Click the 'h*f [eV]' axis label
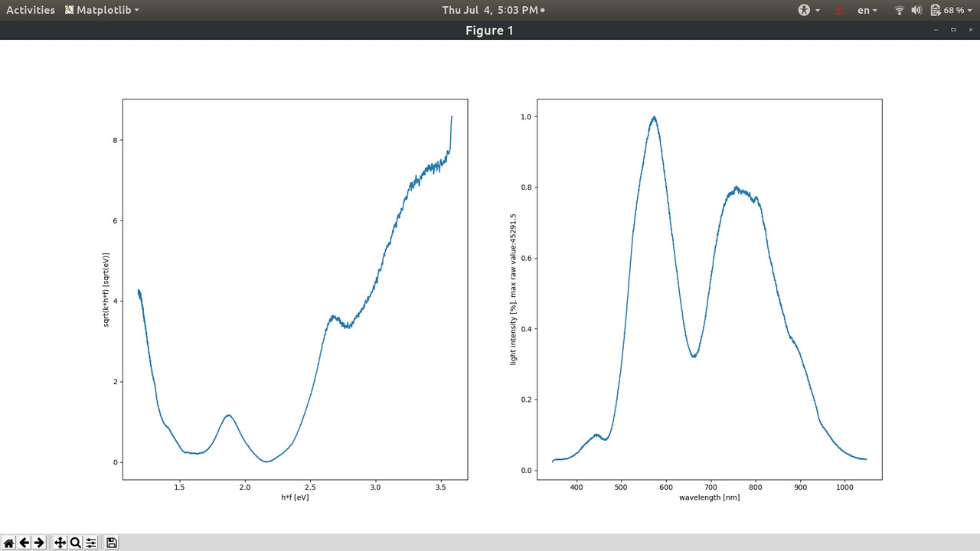Screen dimensions: 980x551 tap(295, 497)
